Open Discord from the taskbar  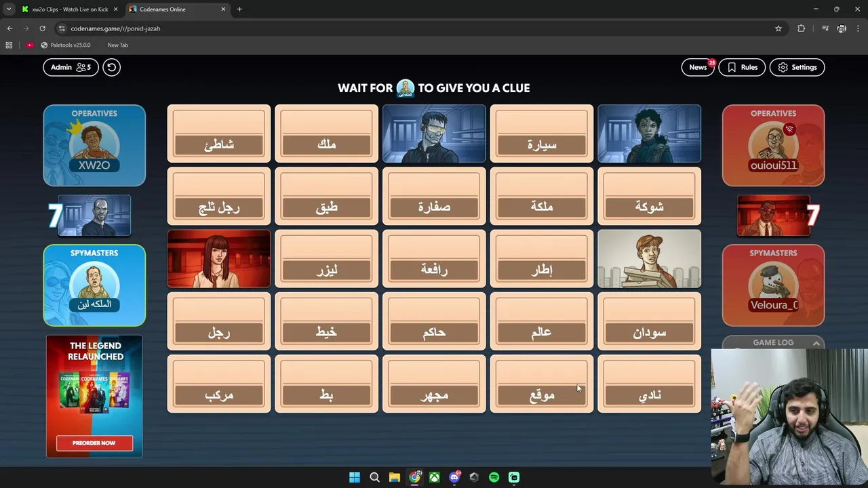click(x=454, y=477)
